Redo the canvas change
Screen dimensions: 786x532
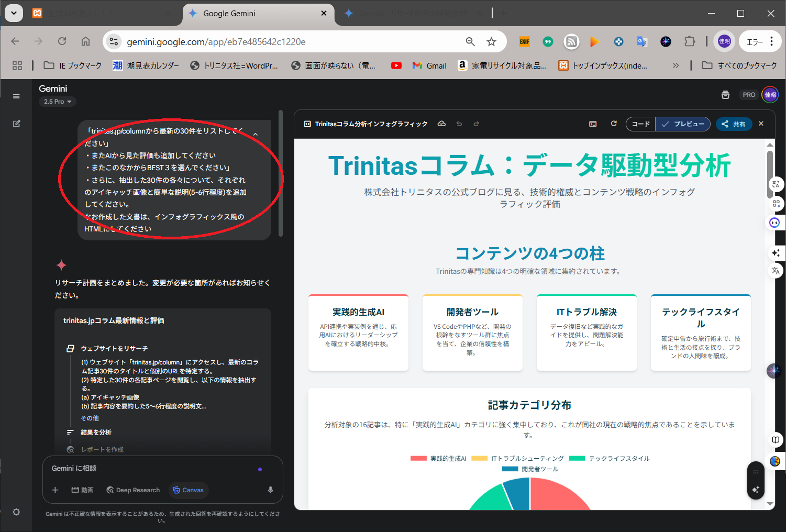coord(477,124)
